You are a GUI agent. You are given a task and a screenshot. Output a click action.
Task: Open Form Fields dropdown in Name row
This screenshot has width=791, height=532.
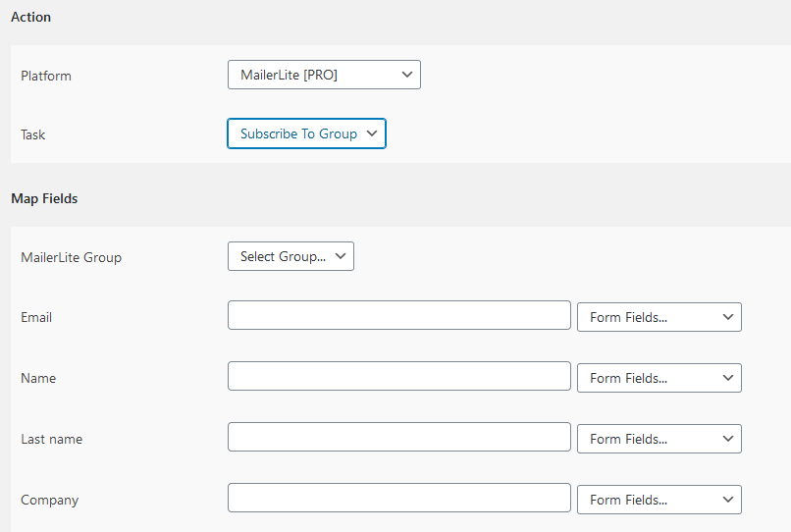659,378
